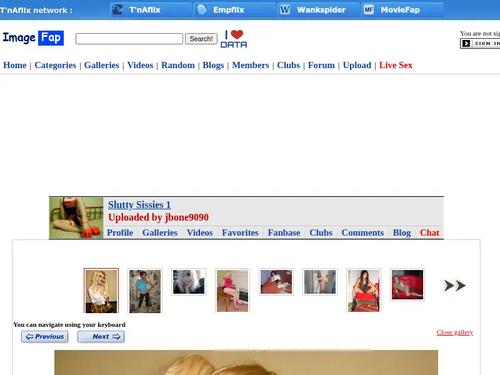Visit the Forum link
This screenshot has width=500, height=375.
point(321,65)
